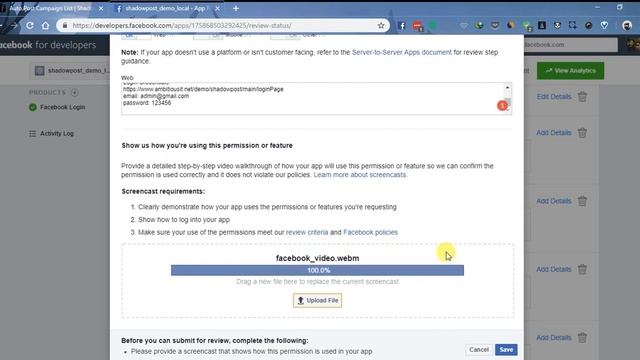Viewport: 640px width, 360px height.
Task: Open the Pocket extension icon
Action: tap(495, 25)
